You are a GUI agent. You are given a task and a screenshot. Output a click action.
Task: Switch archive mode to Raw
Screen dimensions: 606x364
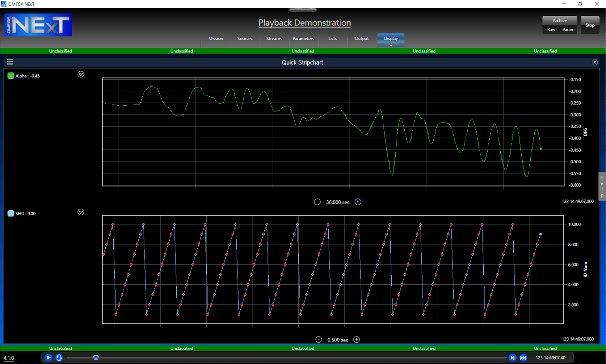551,29
